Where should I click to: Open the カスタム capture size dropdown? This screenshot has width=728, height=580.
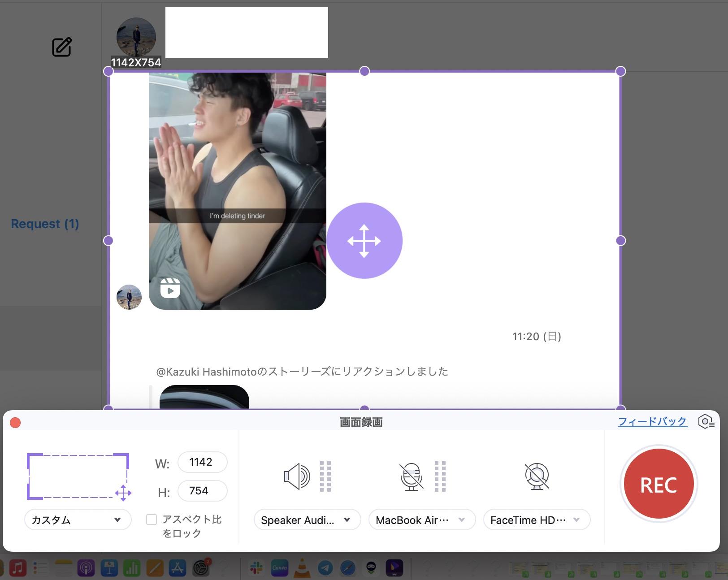78,520
